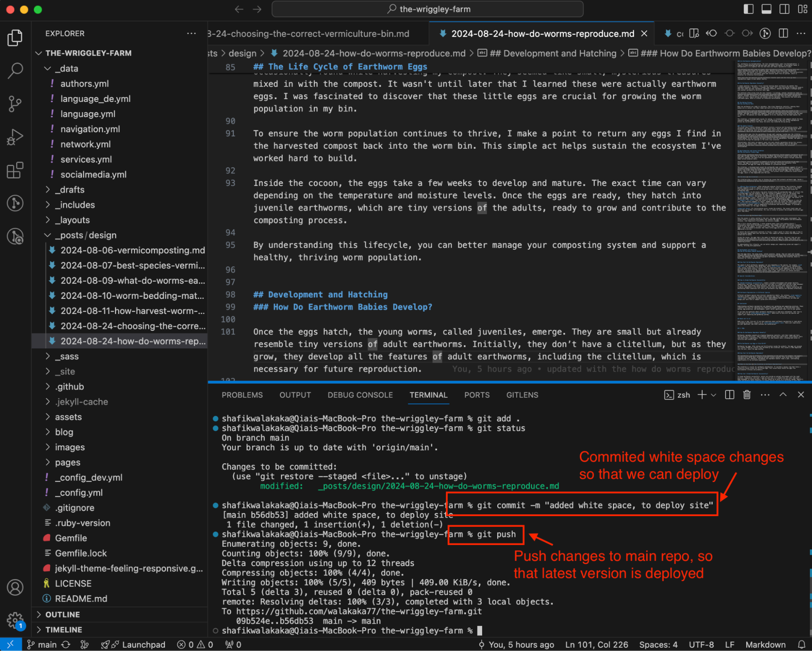Open the Gemfile in explorer
This screenshot has width=812, height=651.
click(120, 538)
